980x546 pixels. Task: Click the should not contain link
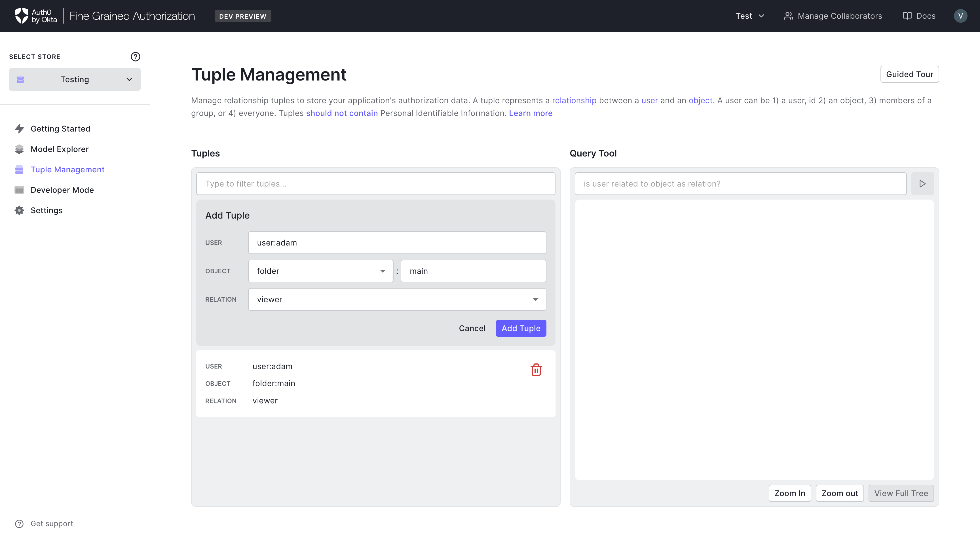342,113
